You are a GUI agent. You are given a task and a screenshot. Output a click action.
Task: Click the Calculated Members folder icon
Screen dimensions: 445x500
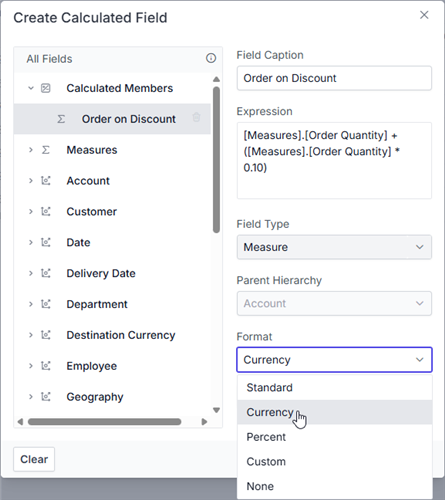[46, 88]
